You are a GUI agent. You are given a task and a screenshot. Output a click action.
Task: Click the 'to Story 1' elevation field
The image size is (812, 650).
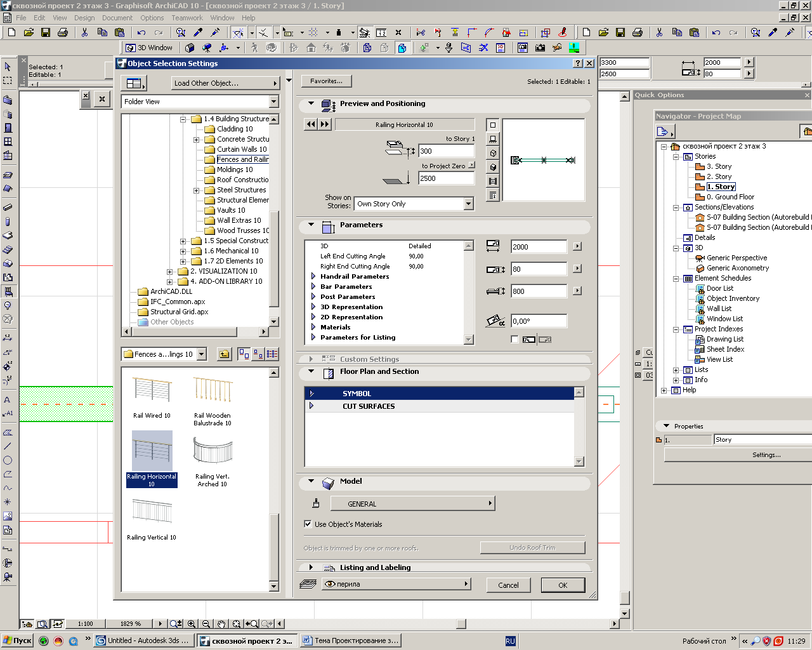coord(446,151)
